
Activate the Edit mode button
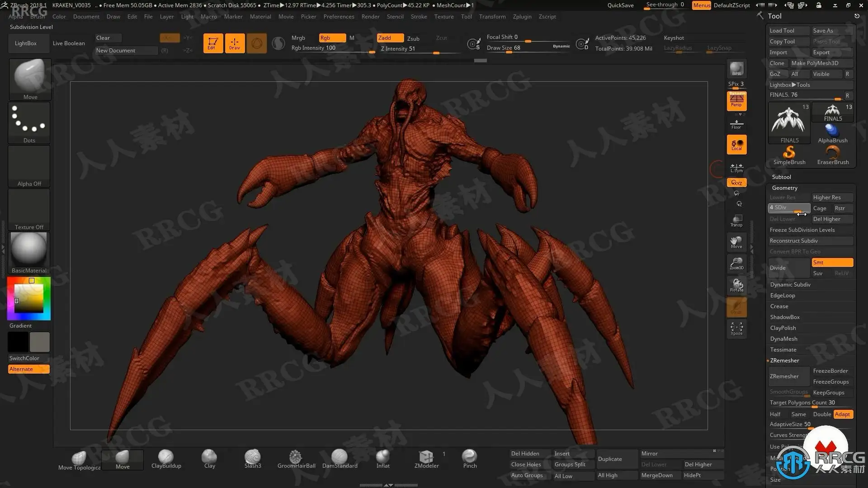213,43
